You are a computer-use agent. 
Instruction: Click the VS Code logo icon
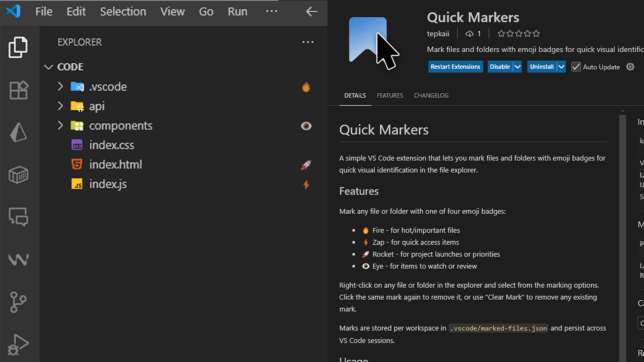[13, 11]
